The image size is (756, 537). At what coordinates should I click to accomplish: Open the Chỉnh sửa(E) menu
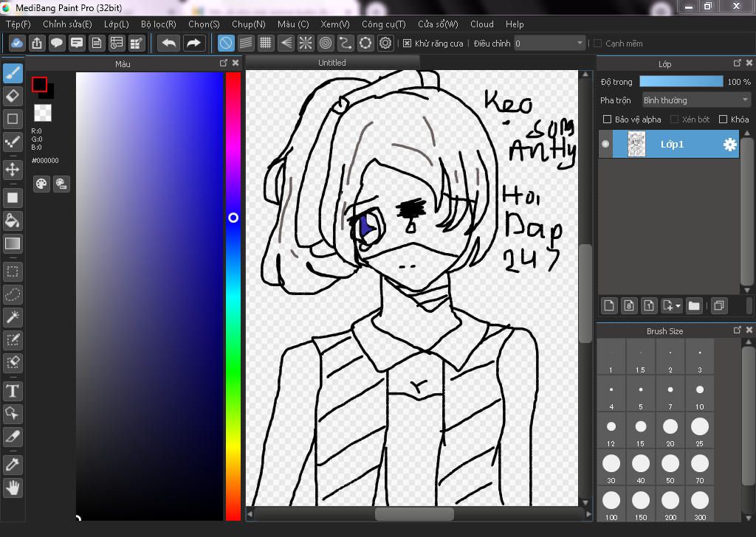[x=67, y=24]
